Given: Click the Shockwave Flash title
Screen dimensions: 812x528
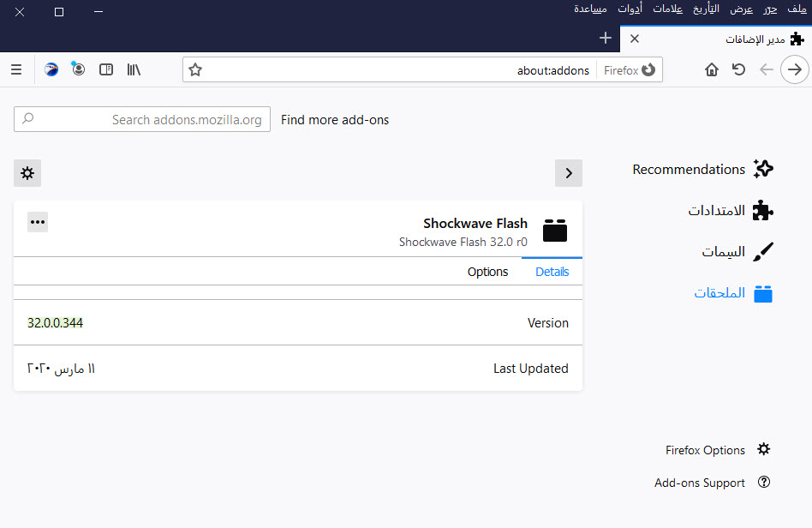Looking at the screenshot, I should [x=475, y=224].
